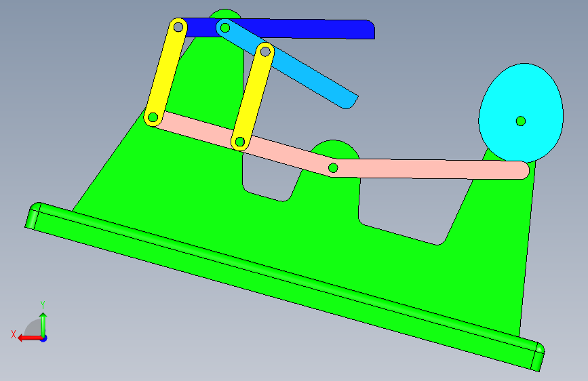Click the red X axis arrow
The image size is (588, 381).
30,338
